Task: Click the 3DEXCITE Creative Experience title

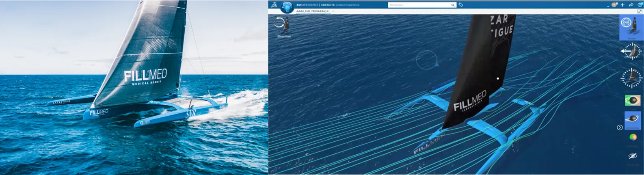Action: [x=340, y=5]
